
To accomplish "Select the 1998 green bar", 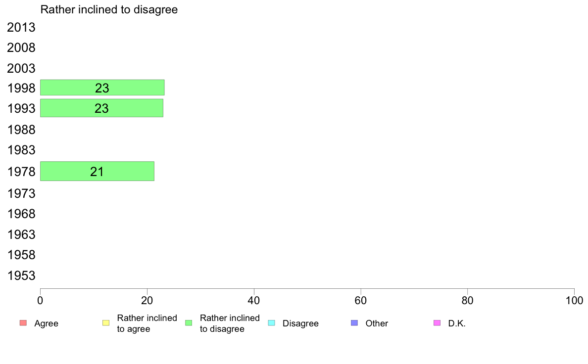I will tap(102, 88).
